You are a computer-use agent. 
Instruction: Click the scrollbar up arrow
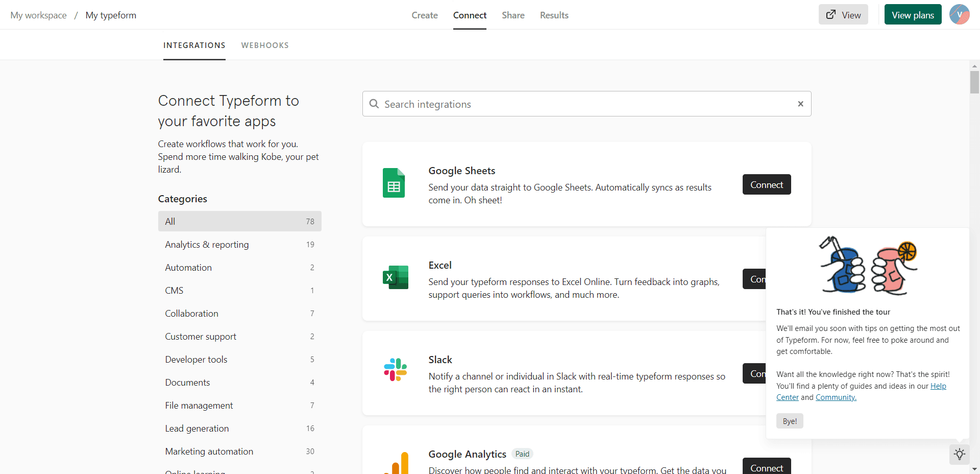tap(974, 65)
